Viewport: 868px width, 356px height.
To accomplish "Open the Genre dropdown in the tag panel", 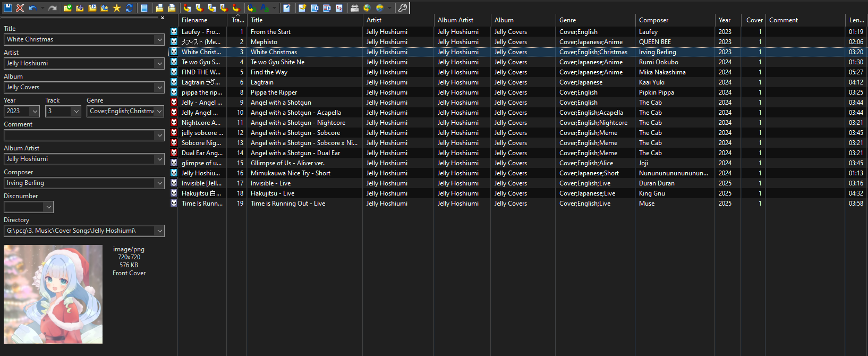I will click(159, 111).
